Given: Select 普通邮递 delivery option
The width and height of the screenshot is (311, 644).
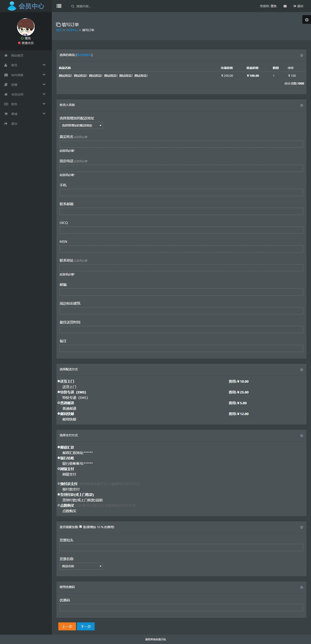Looking at the screenshot, I should (59, 403).
